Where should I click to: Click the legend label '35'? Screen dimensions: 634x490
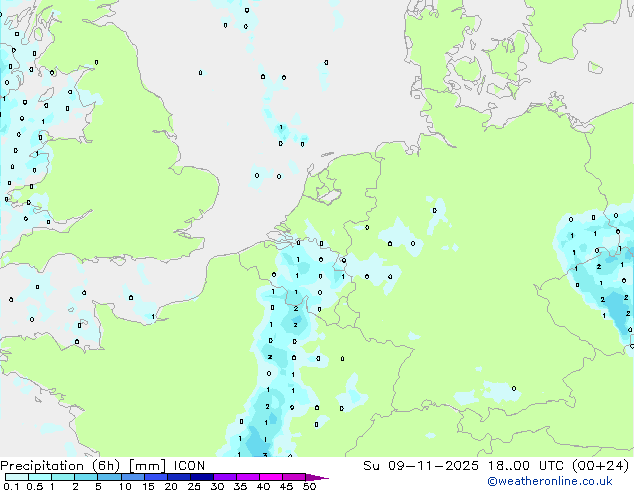pyautogui.click(x=240, y=486)
